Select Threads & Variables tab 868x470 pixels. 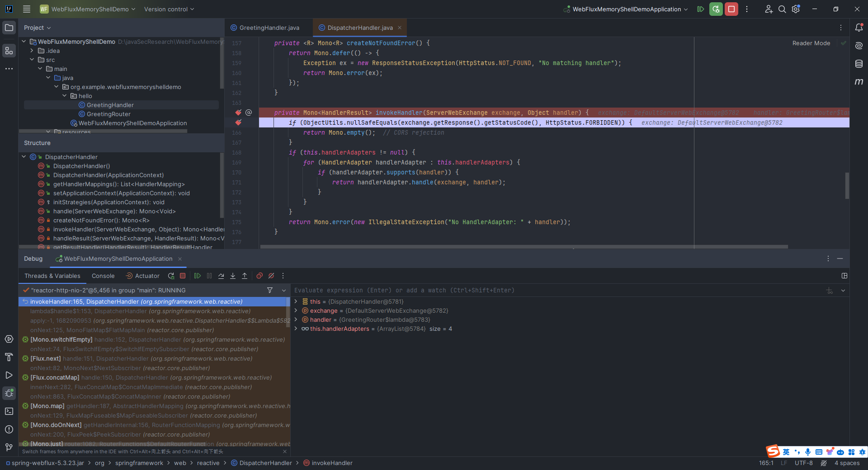tap(52, 276)
